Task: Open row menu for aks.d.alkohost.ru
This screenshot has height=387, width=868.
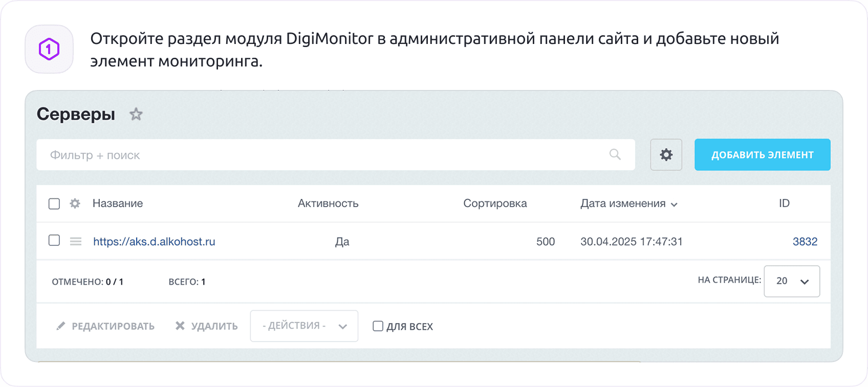Action: 76,241
